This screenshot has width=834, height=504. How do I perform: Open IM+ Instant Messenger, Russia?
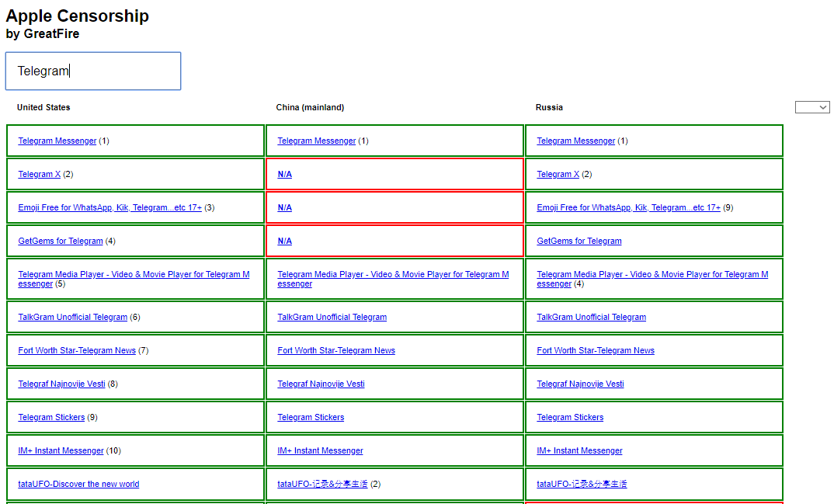(x=580, y=451)
